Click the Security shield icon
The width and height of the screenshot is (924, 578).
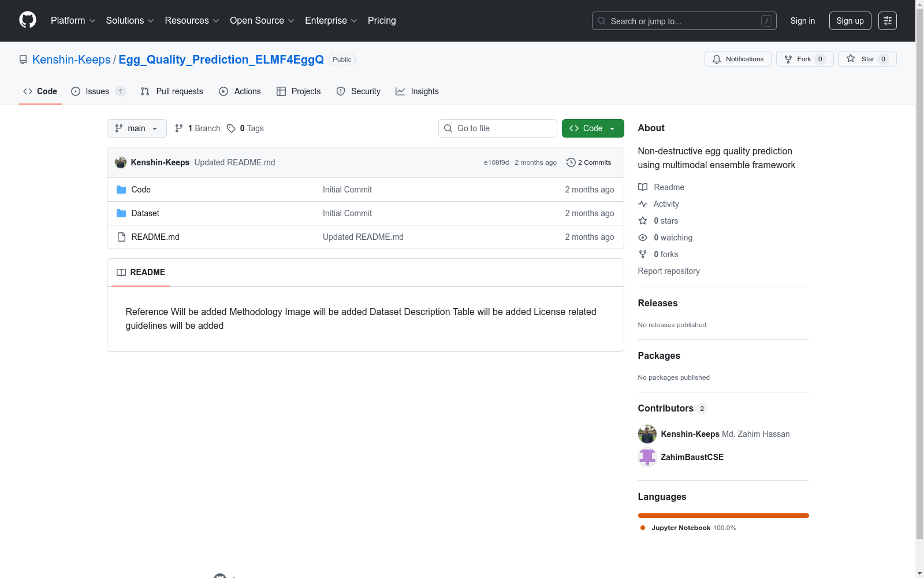pyautogui.click(x=341, y=91)
